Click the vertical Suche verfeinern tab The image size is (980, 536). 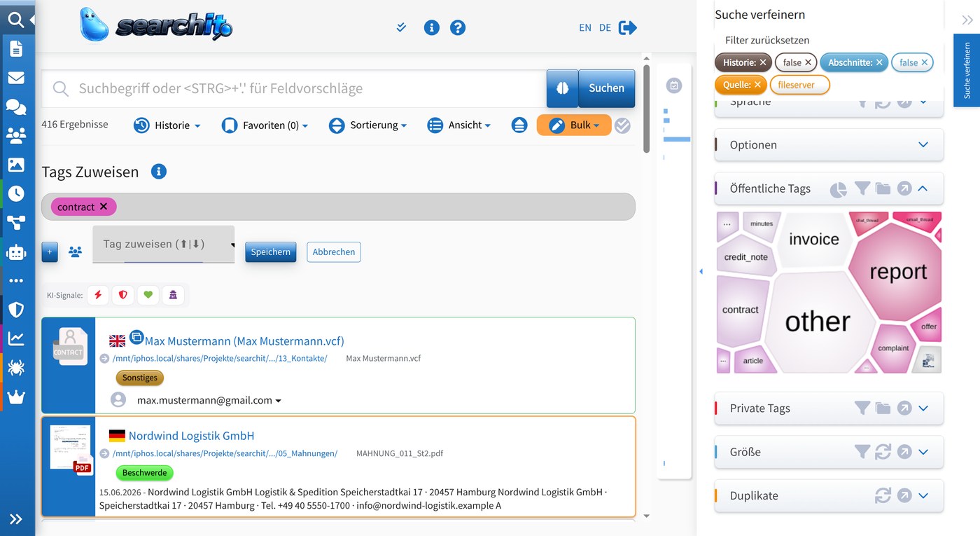[967, 71]
